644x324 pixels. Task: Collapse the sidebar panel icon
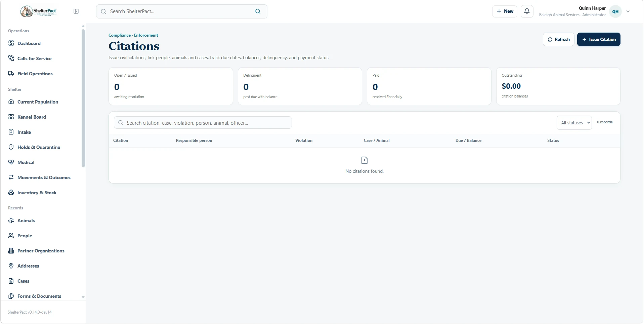pos(76,11)
